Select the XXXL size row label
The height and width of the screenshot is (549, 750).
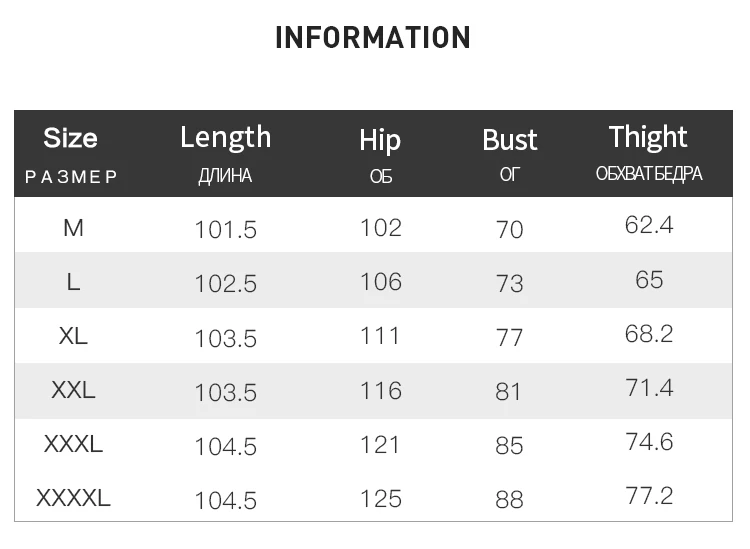[73, 444]
